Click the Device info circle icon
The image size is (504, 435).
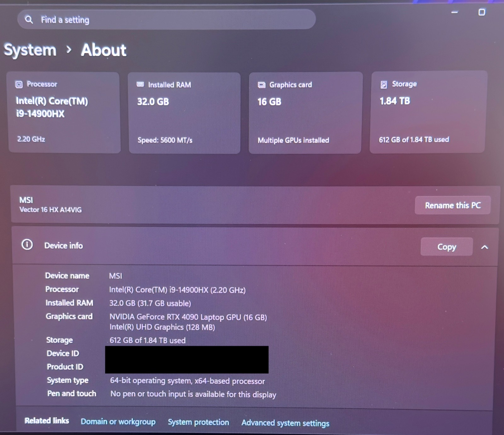(x=27, y=245)
